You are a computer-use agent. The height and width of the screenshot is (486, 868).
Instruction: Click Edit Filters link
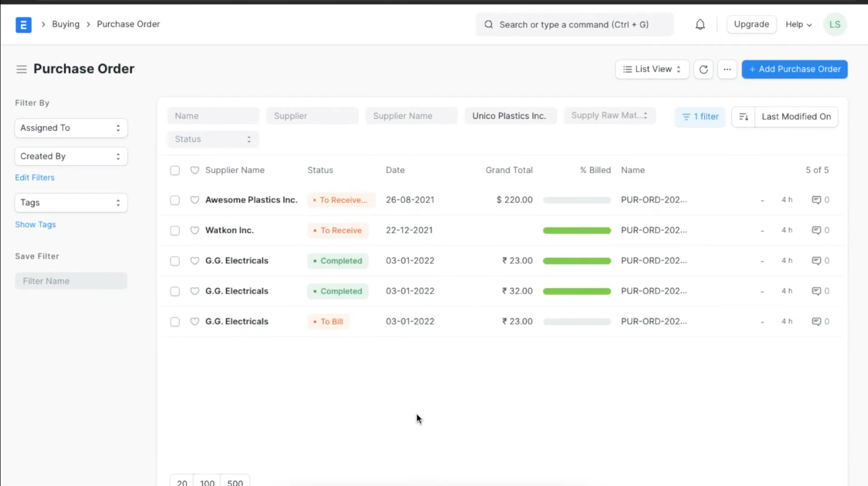[35, 177]
